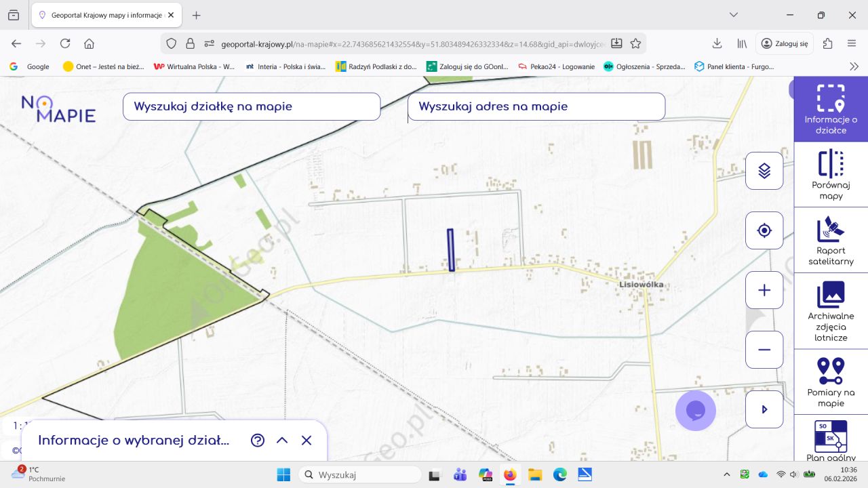Open a new browser tab
This screenshot has width=868, height=488.
(197, 15)
